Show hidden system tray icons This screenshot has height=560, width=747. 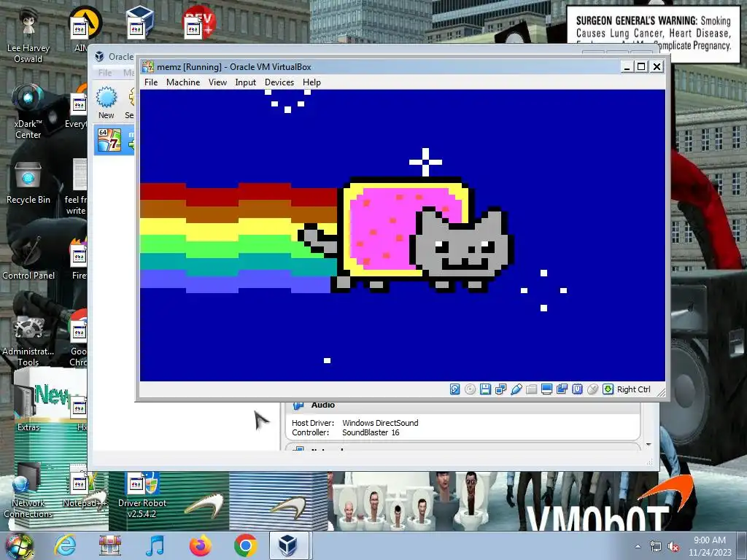[638, 546]
